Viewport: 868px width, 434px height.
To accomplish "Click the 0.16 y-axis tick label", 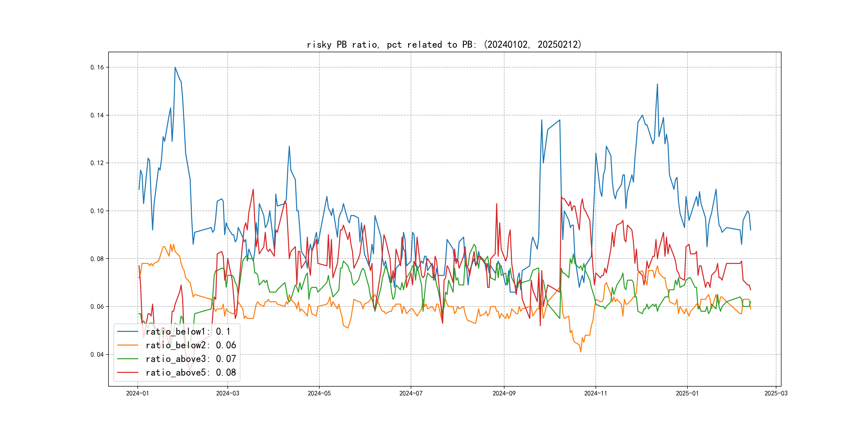I will click(x=97, y=68).
